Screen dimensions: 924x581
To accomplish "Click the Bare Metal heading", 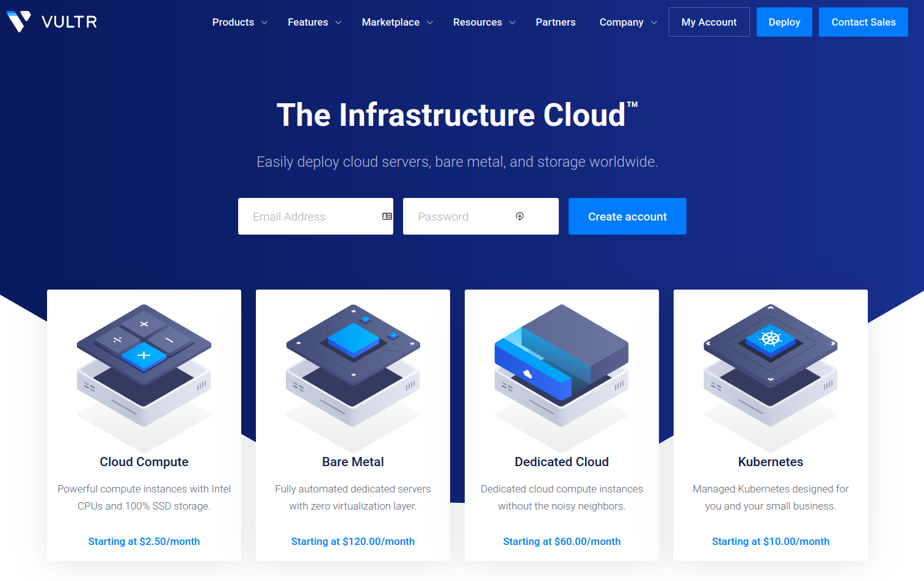I will (353, 462).
